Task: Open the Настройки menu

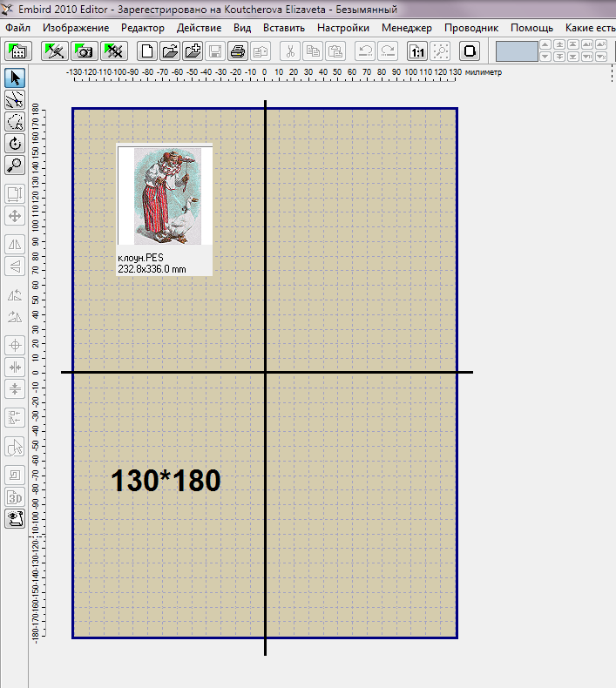Action: click(343, 28)
